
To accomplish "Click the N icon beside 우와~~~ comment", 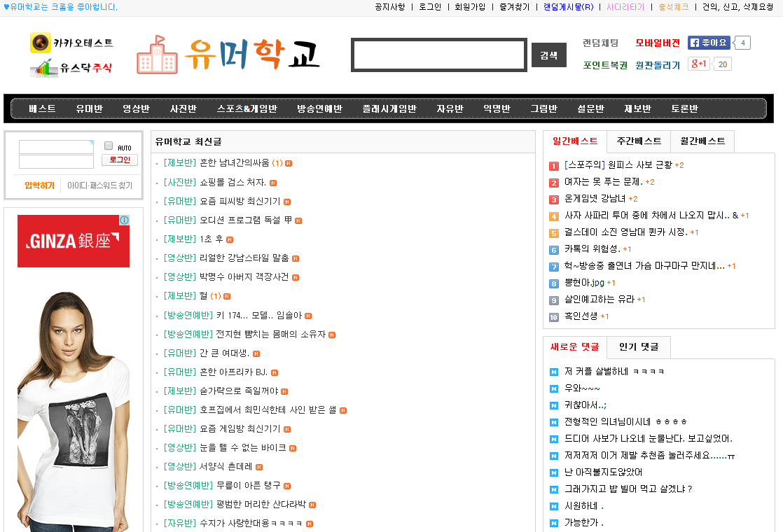I will (554, 388).
